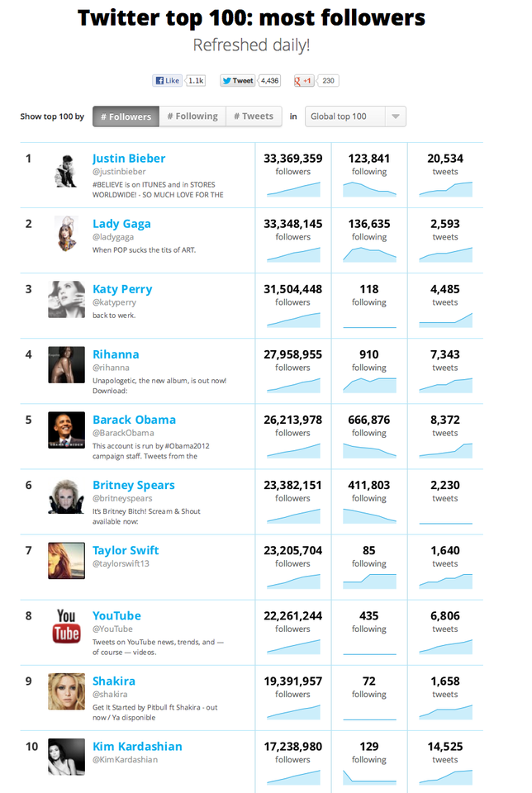Click the Rihanna followers growth chart
Screen dimensions: 532x793
coord(293,386)
